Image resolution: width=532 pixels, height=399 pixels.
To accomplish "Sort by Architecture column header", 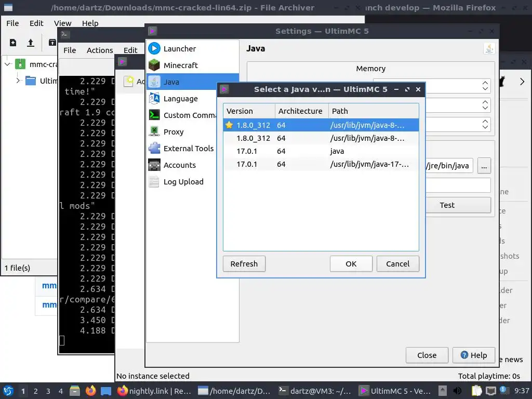I will point(302,111).
